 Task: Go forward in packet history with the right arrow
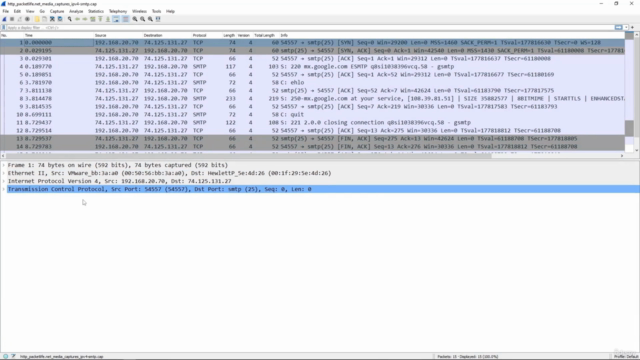(85, 19)
